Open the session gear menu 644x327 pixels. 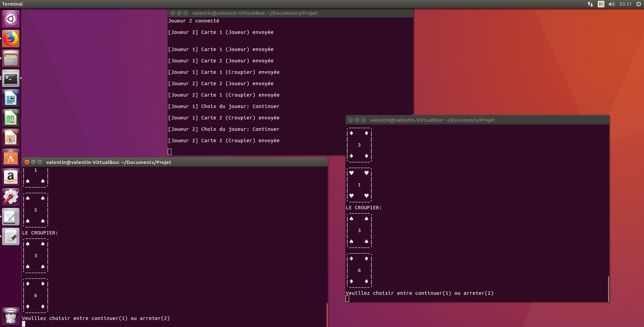(x=639, y=4)
